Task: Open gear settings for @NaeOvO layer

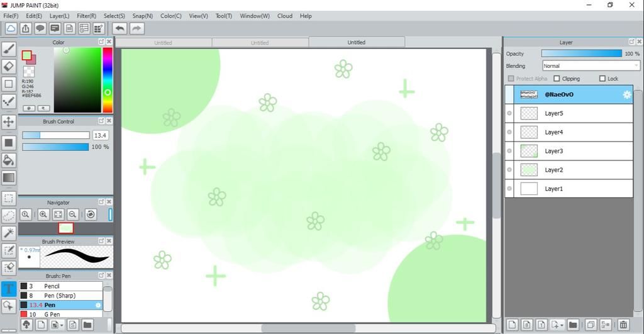Action: 627,94
